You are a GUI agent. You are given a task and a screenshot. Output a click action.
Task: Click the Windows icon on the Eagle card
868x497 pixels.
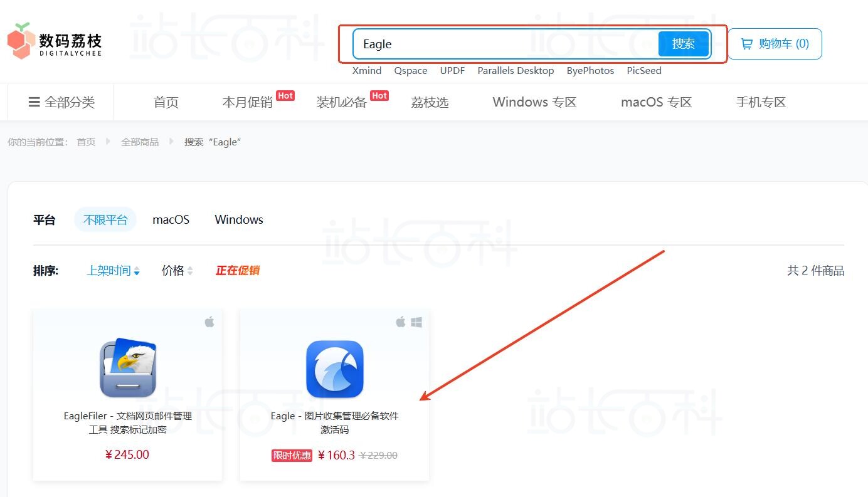[x=416, y=322]
